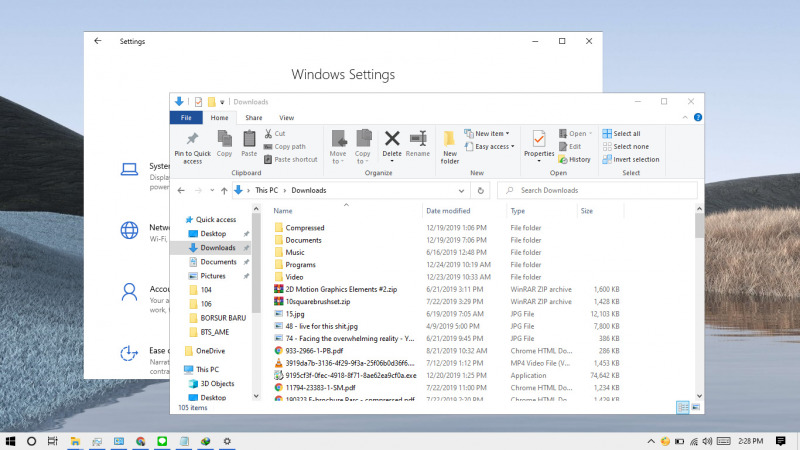Select Pictures in navigation pane
The width and height of the screenshot is (800, 450).
point(213,276)
